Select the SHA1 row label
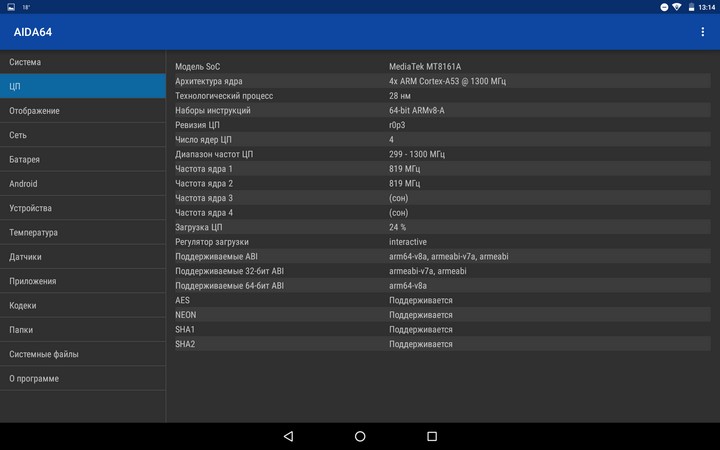 (185, 330)
